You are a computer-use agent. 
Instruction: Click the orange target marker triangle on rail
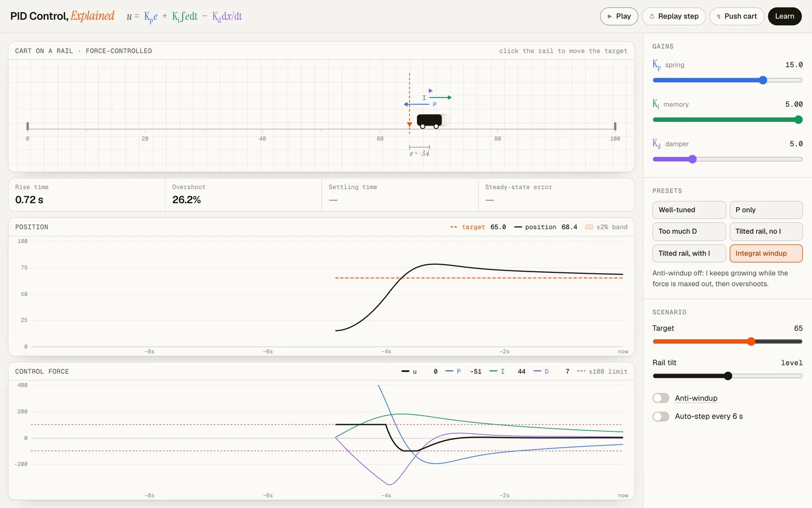pos(410,124)
